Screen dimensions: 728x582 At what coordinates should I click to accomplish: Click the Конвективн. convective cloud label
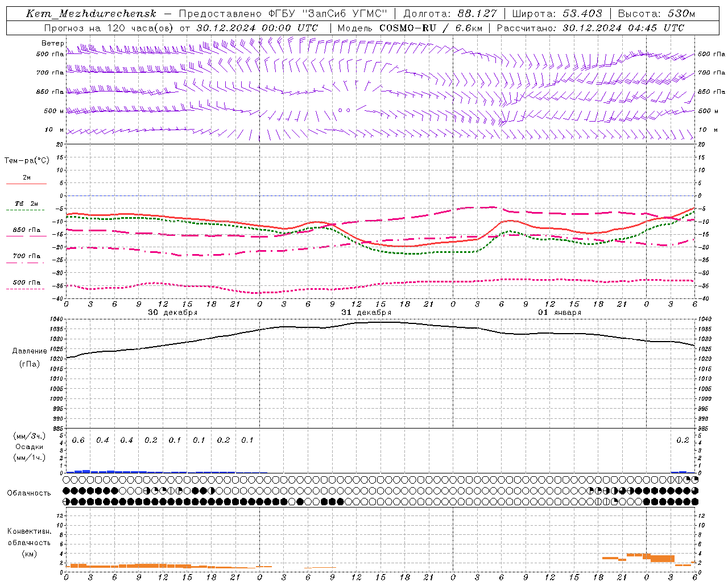(29, 531)
